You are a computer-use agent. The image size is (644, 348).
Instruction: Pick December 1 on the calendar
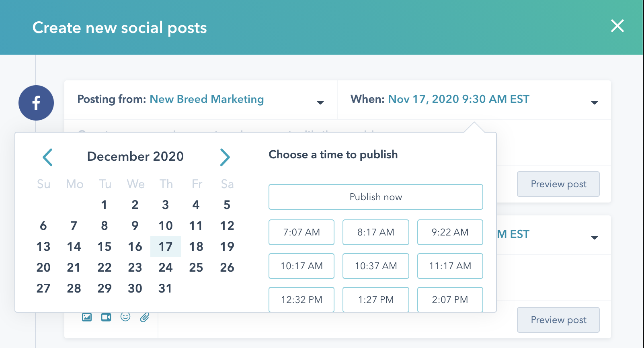coord(104,205)
